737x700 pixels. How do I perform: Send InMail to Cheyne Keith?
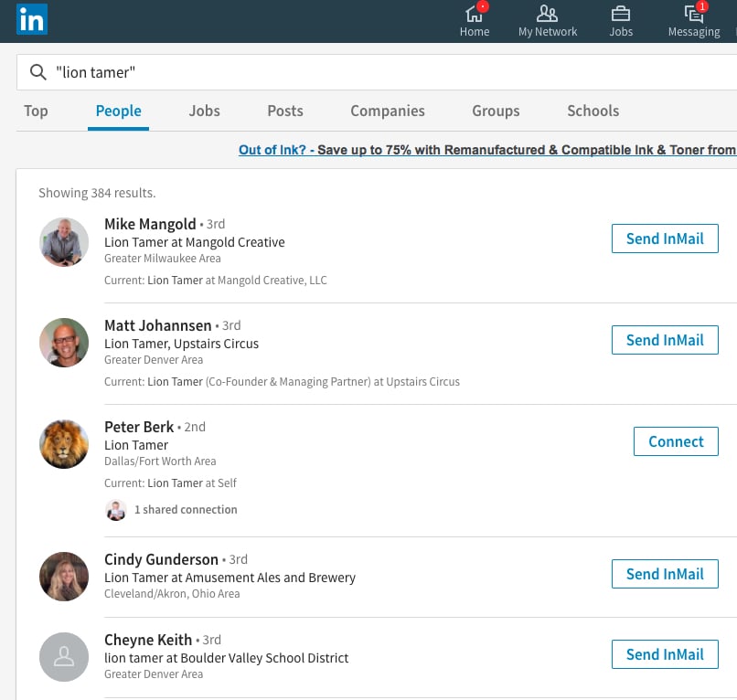pyautogui.click(x=665, y=654)
